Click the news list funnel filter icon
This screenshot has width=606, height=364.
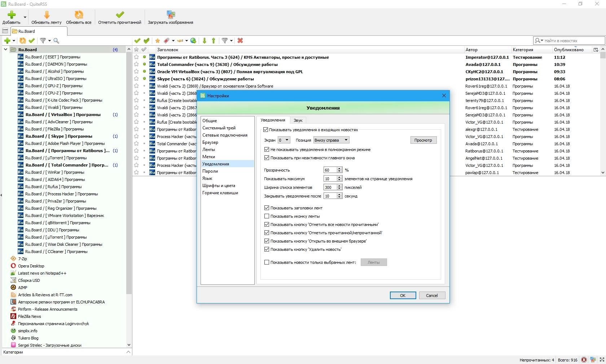click(225, 41)
